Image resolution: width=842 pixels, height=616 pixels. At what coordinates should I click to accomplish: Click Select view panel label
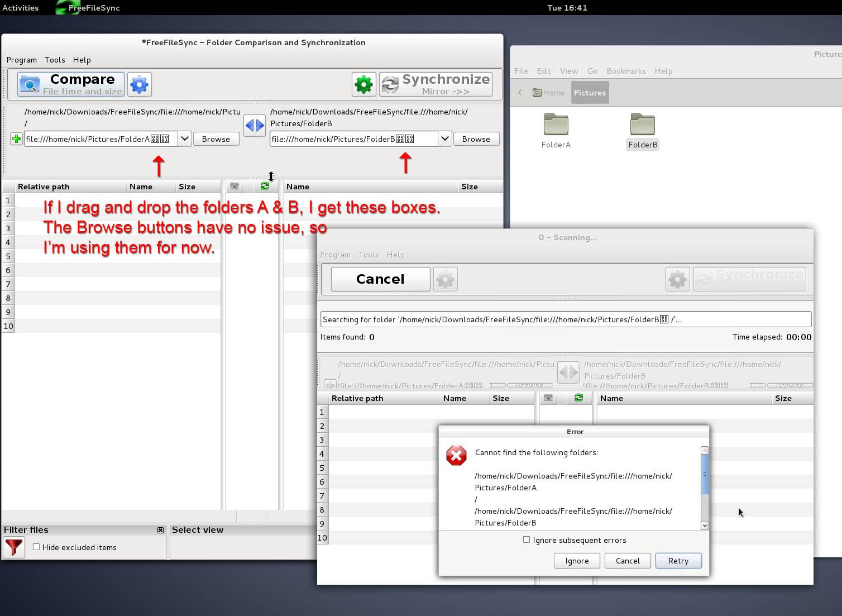[198, 530]
